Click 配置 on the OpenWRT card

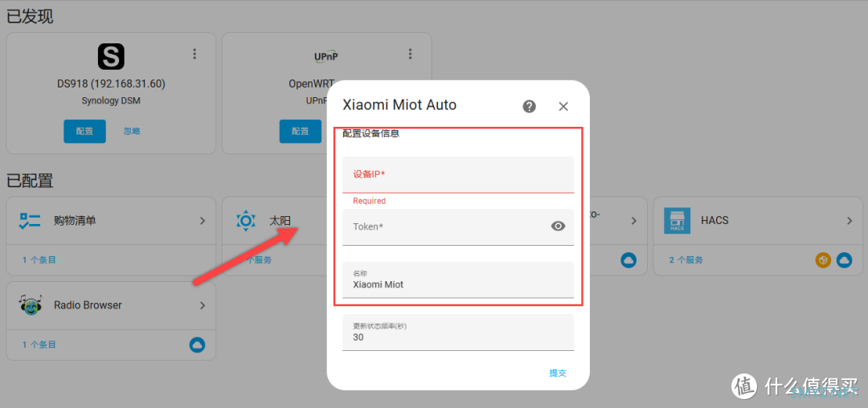[x=300, y=131]
